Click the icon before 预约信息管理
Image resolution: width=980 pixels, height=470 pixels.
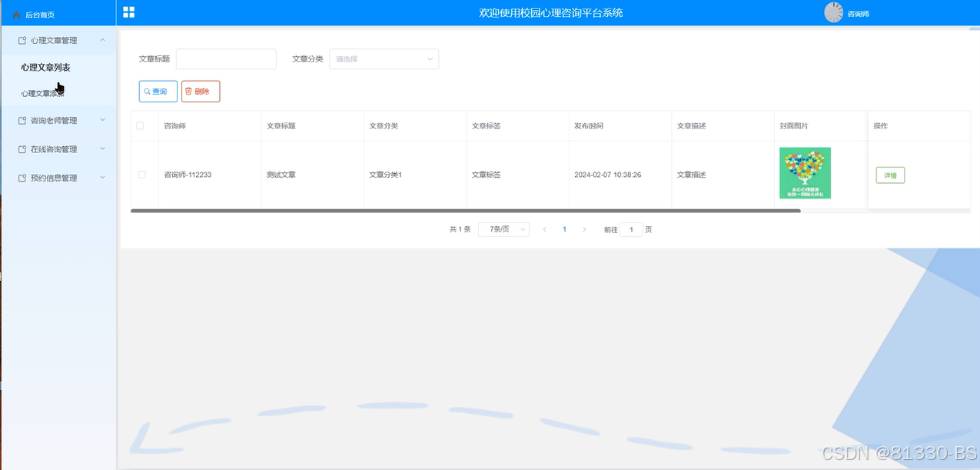click(x=22, y=178)
